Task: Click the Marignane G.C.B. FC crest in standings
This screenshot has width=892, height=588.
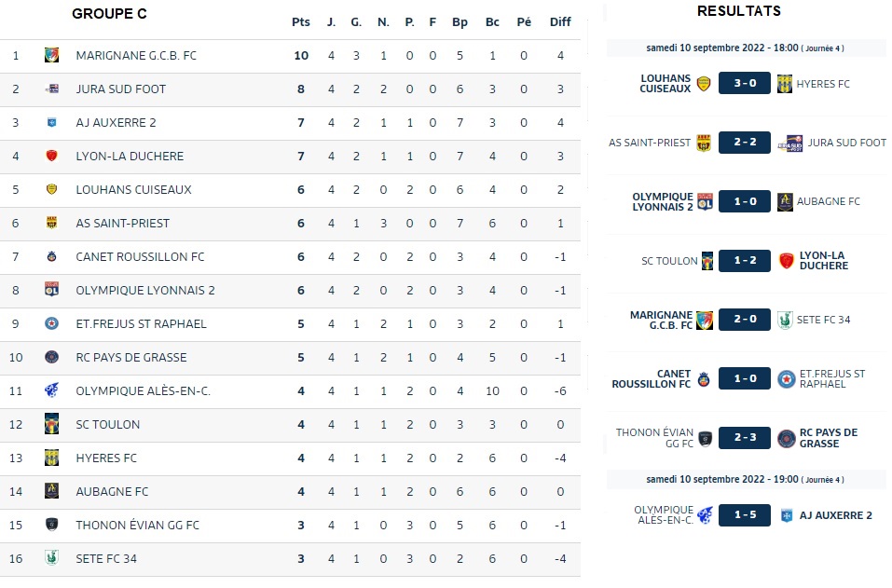Action: click(52, 56)
